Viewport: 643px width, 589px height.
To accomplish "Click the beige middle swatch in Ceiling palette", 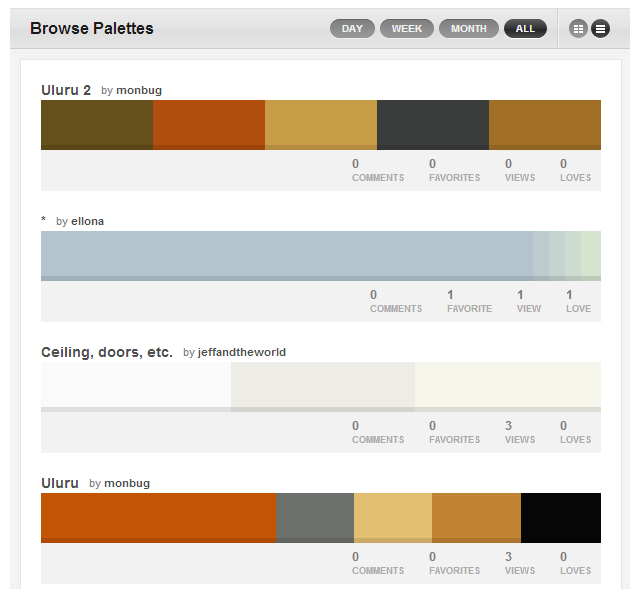I will pyautogui.click(x=322, y=386).
